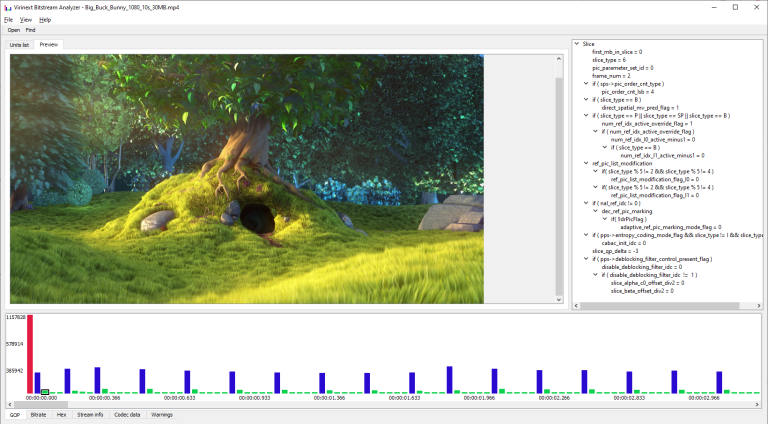Open the View menu

click(25, 20)
